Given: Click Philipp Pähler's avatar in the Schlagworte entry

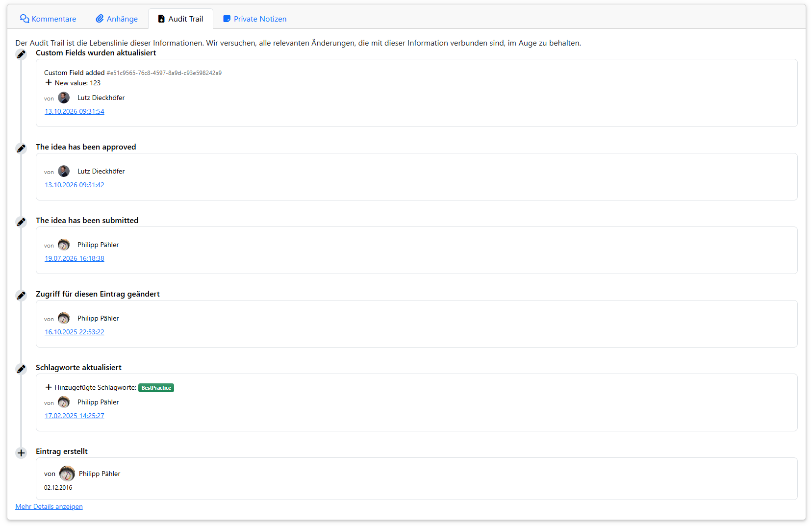Looking at the screenshot, I should click(x=64, y=402).
